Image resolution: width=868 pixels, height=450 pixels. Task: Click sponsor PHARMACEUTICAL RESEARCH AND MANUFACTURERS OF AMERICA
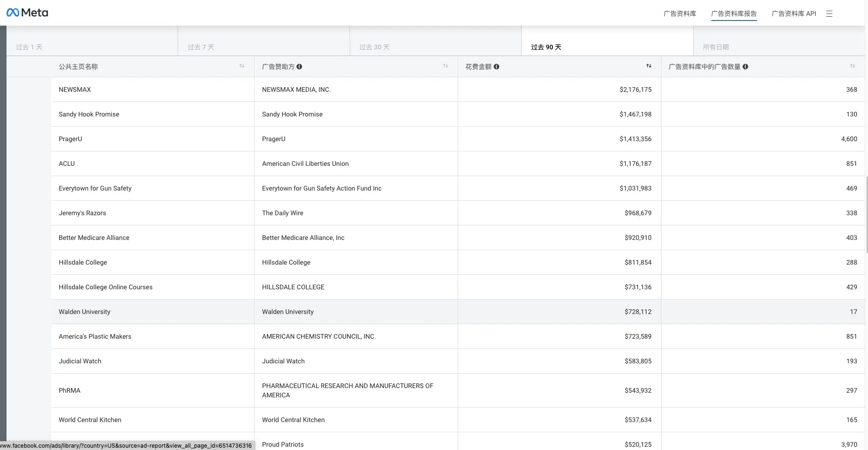pyautogui.click(x=348, y=390)
